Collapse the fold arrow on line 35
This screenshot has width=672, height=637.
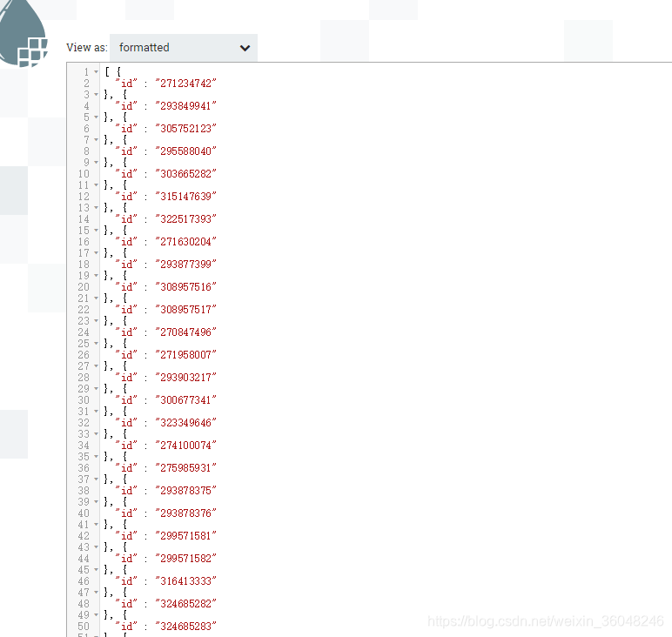[x=96, y=457]
